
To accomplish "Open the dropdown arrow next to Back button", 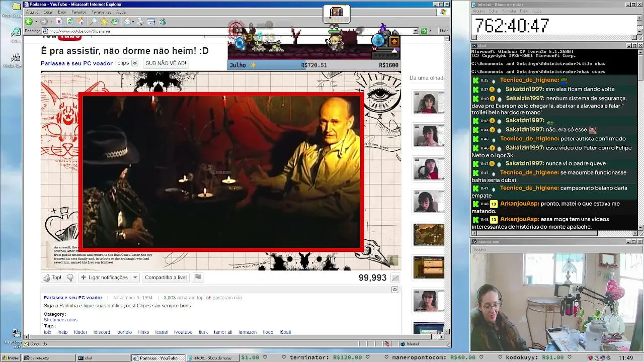I will 35,22.
